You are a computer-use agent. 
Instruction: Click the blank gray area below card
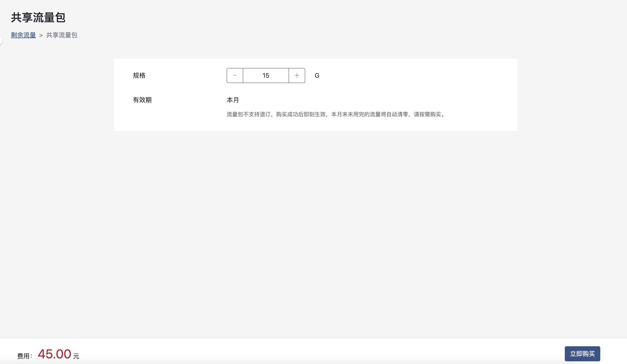point(313,224)
